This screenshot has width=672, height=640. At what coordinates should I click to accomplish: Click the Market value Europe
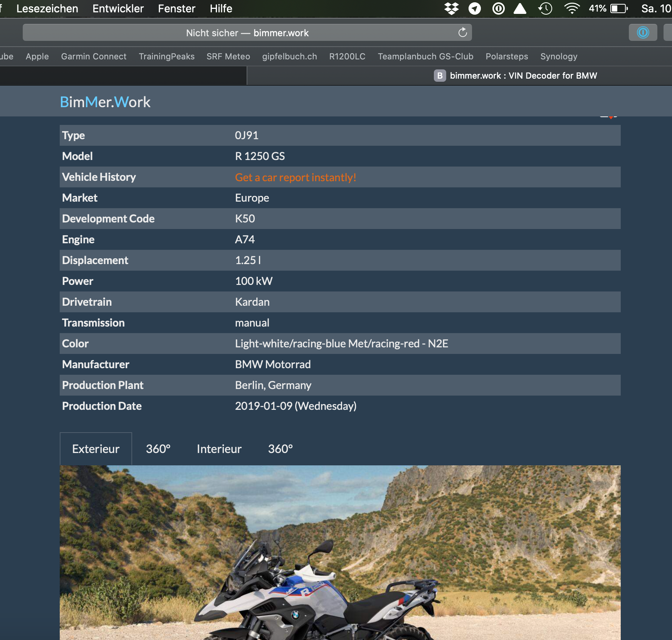point(252,198)
